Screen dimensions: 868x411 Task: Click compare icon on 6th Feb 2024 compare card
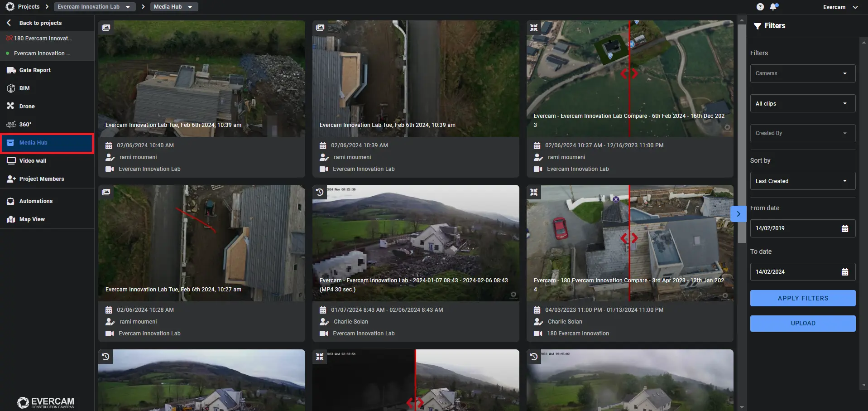point(534,28)
